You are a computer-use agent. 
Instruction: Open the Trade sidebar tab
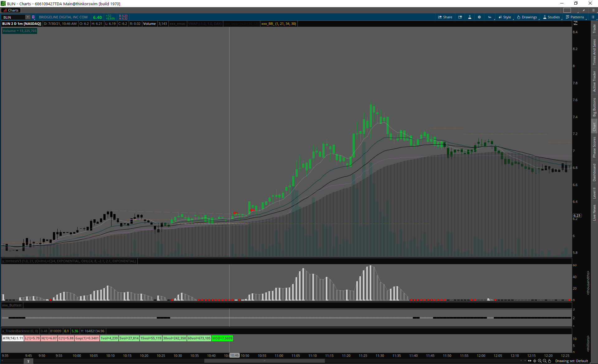[x=594, y=29]
